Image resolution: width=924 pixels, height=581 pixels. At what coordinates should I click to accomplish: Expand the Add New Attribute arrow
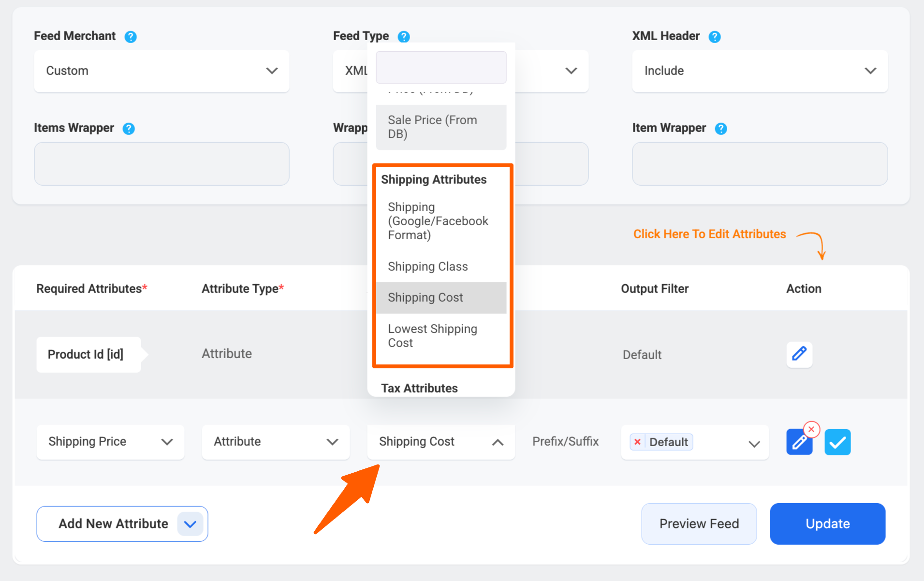point(190,524)
